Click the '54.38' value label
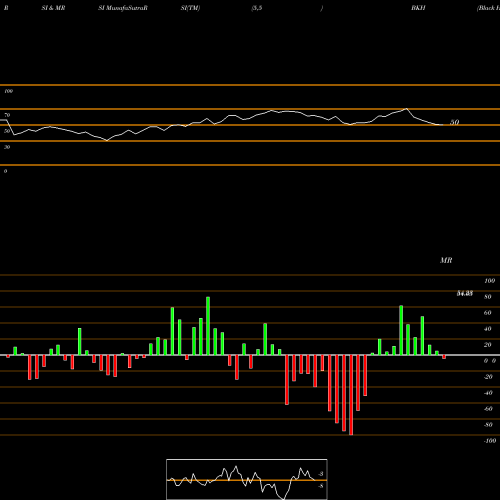Screen dimensions: 500x500 tap(465, 293)
